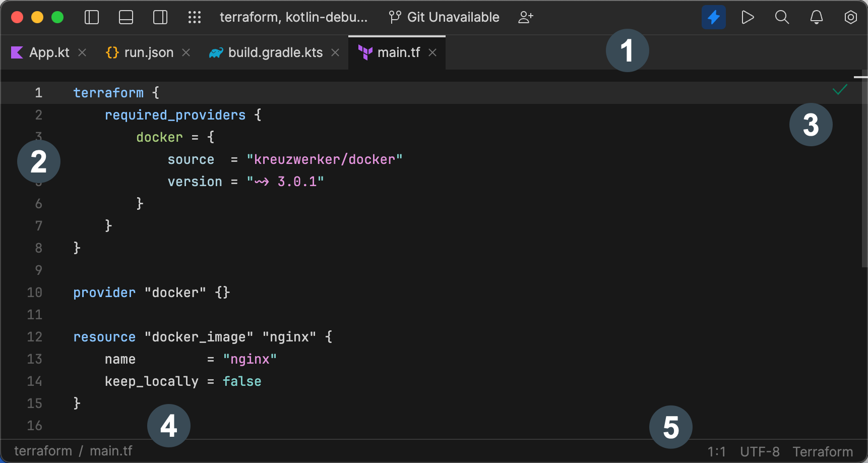Open the Terraform language selector in status bar
This screenshot has height=463, width=868.
(824, 451)
